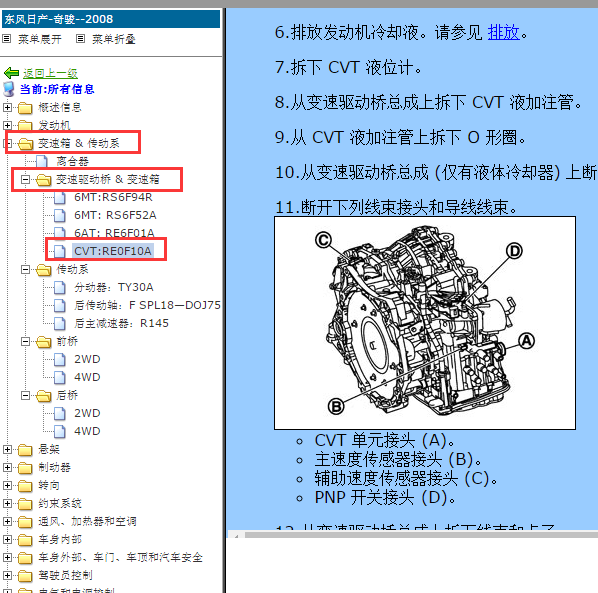This screenshot has width=598, height=593.
Task: Click the horizontal scrollbar under the content
Action: [413, 535]
